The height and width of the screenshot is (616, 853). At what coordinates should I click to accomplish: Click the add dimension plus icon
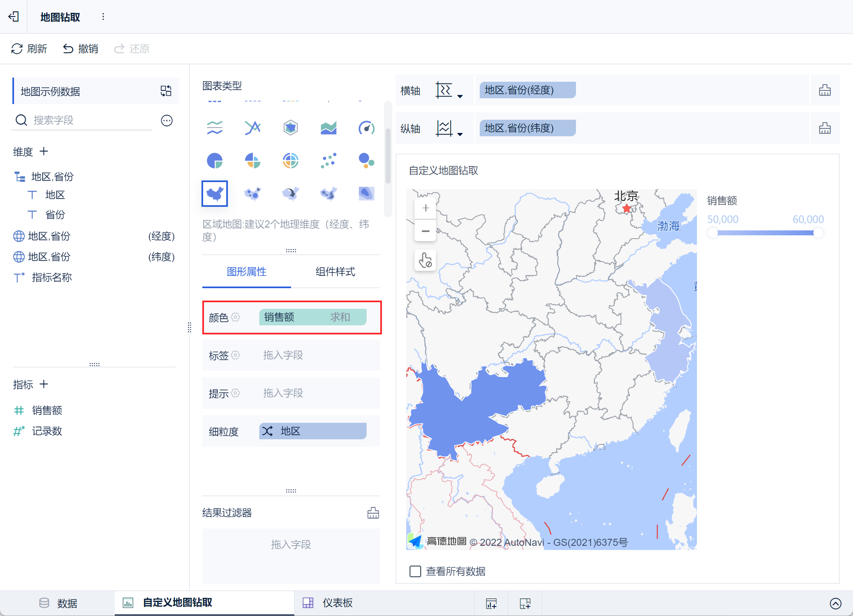pyautogui.click(x=44, y=152)
